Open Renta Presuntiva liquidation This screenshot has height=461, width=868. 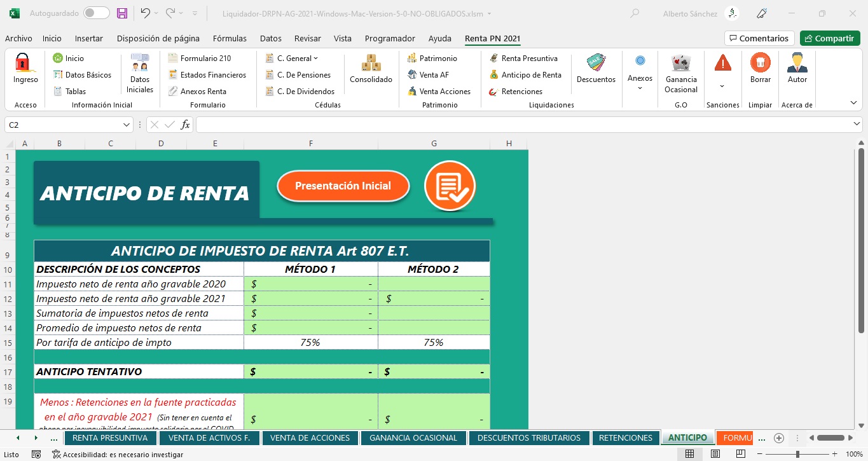(523, 58)
